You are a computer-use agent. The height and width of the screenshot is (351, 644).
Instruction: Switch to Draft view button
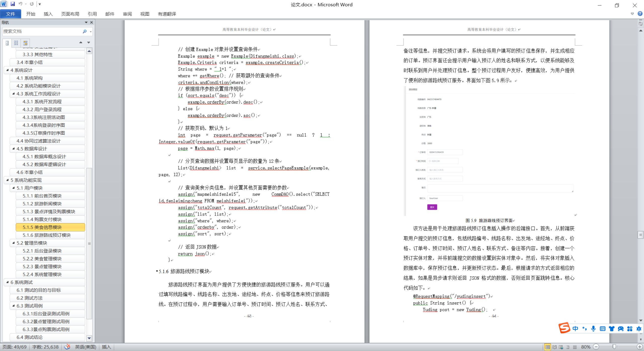[575, 347]
